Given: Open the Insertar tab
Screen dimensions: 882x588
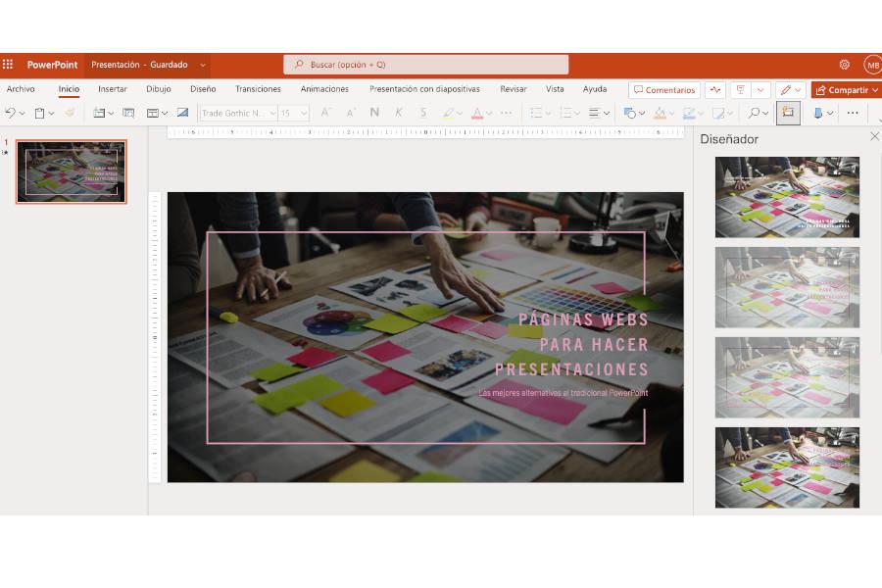Looking at the screenshot, I should (113, 89).
